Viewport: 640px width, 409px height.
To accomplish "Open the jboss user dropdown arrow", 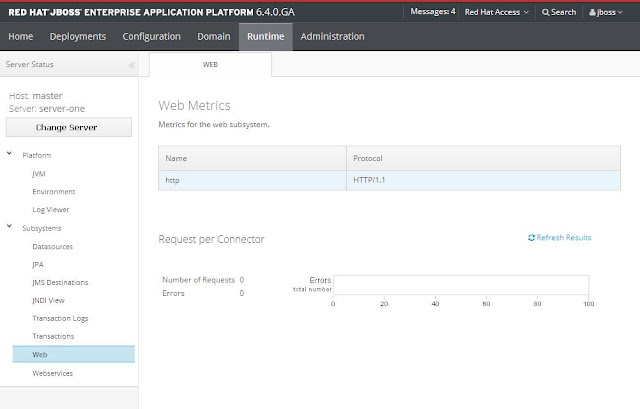I will coord(620,13).
